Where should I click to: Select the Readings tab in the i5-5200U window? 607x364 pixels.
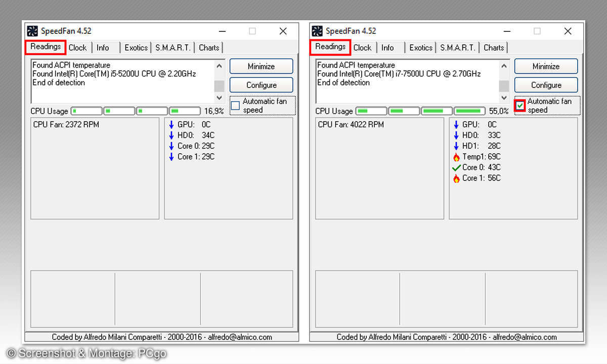click(46, 47)
